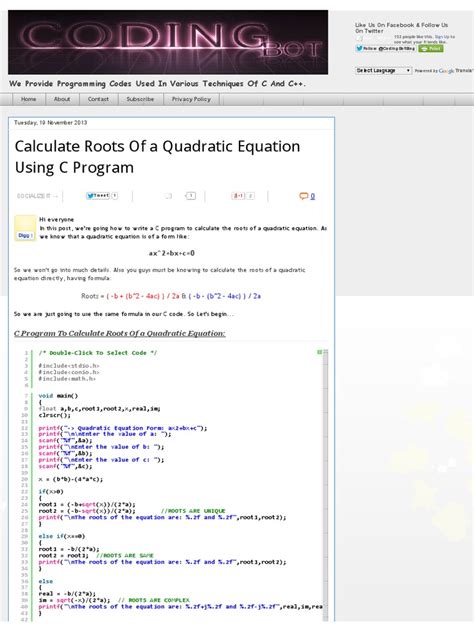474x632 pixels.
Task: Click the tweet count bubble
Action: tap(114, 196)
